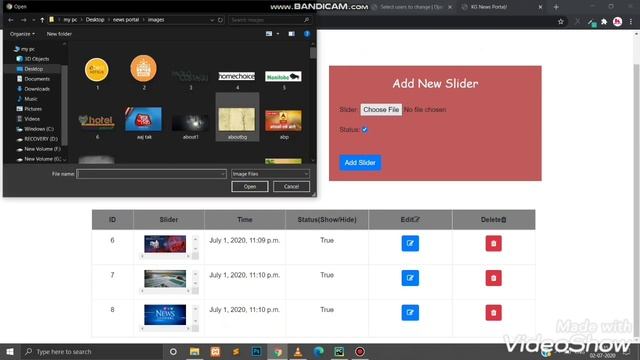Expand the File name history dropdown

coord(222,174)
